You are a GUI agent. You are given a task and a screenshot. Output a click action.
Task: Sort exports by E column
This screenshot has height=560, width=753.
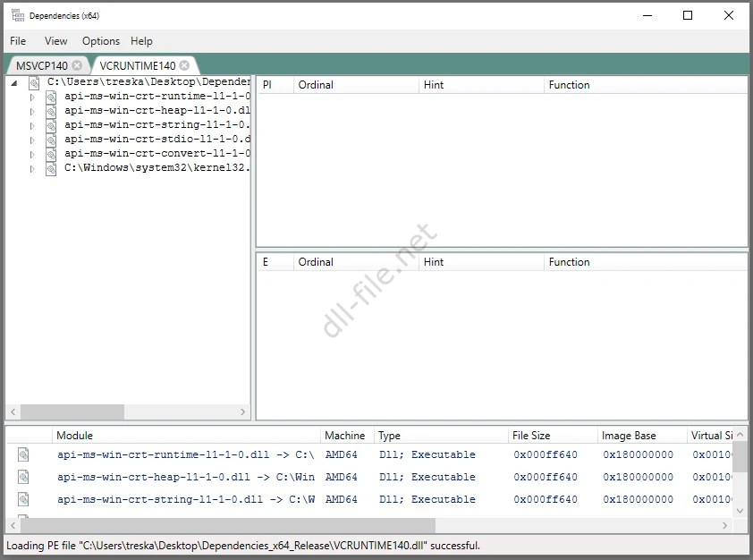click(x=275, y=262)
